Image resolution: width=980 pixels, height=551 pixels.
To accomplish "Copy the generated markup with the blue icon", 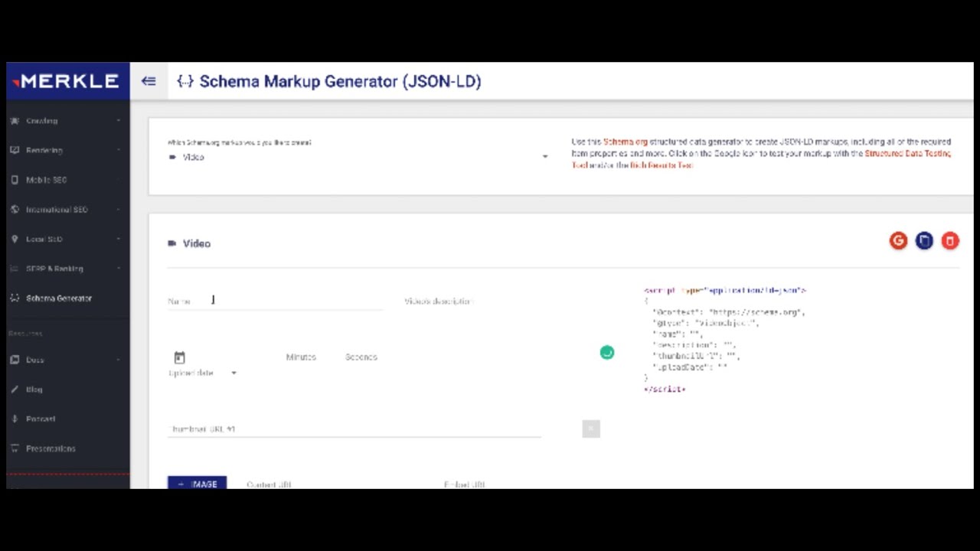I will (924, 241).
